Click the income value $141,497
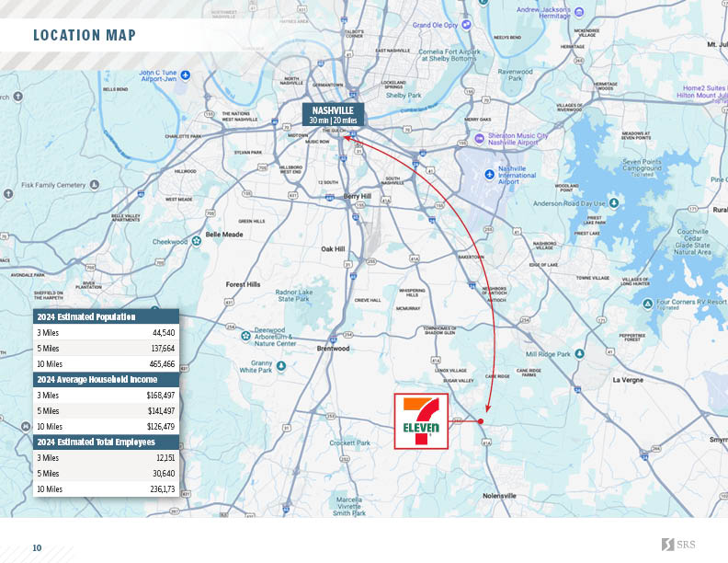This screenshot has width=728, height=563. (161, 411)
